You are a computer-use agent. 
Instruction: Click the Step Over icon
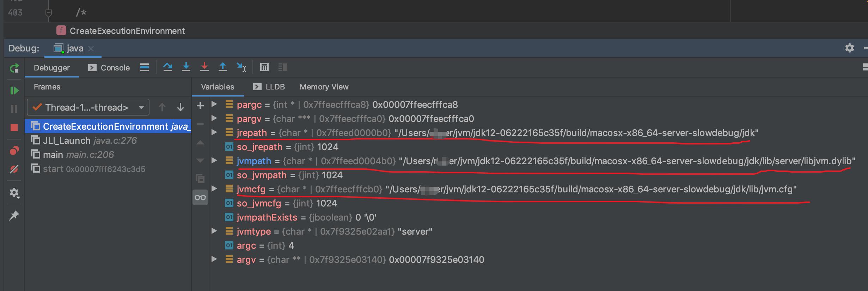click(x=167, y=67)
